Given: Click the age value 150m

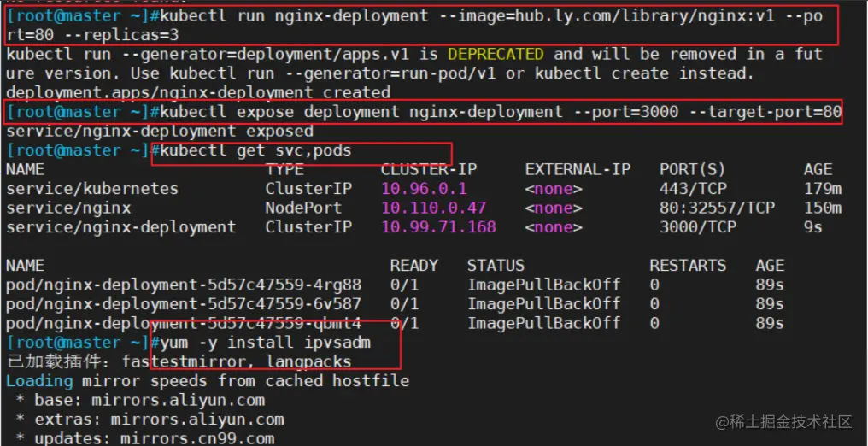Looking at the screenshot, I should click(x=823, y=208).
